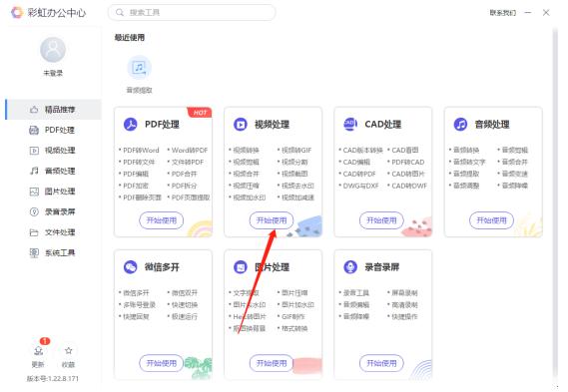The height and width of the screenshot is (392, 568).
Task: Click 开始使用 on the 图片处理 card
Action: (272, 363)
